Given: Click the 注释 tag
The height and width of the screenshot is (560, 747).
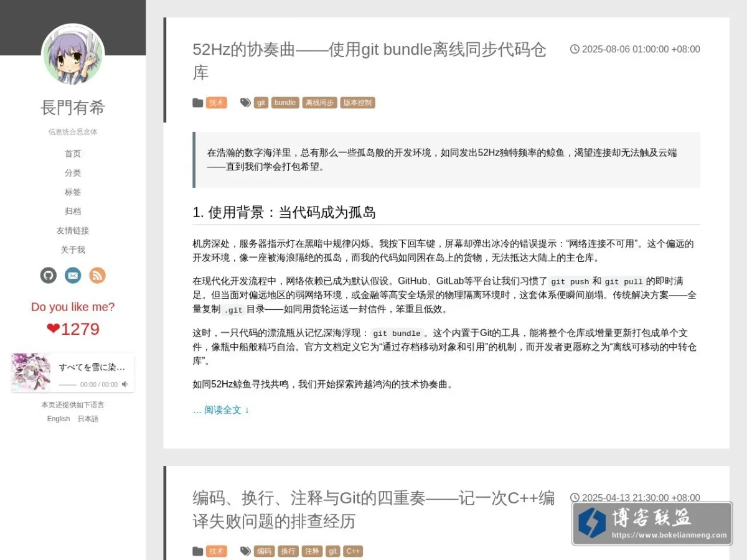Looking at the screenshot, I should 312,551.
